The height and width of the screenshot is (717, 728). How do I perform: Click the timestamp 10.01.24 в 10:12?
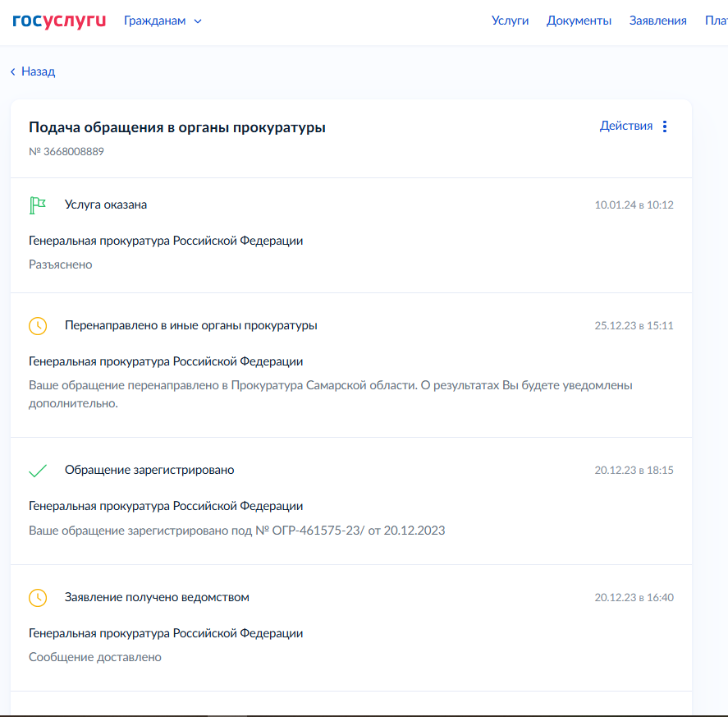pos(634,205)
